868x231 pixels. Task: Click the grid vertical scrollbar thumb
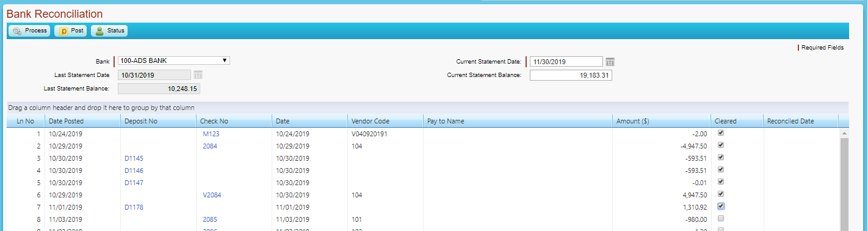tap(844, 184)
